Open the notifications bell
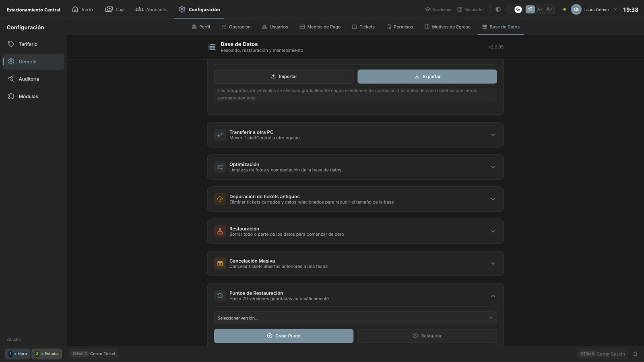Viewport: 644px width, 362px height. [635, 354]
